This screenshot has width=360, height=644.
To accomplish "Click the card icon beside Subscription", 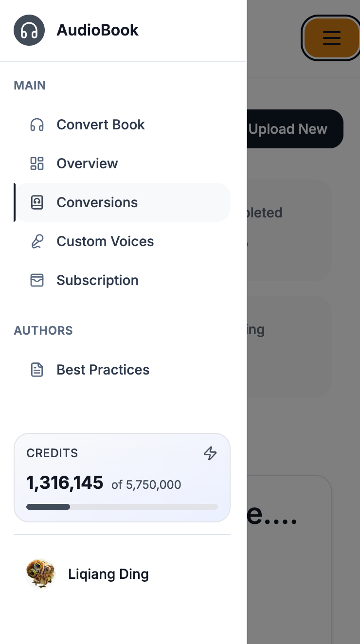I will [37, 280].
